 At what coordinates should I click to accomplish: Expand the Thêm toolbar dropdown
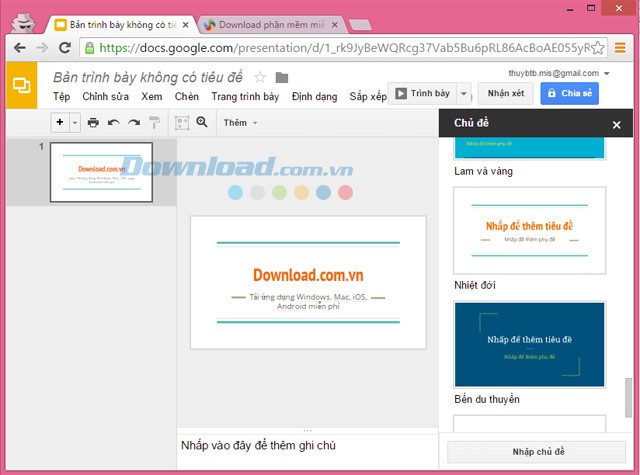[x=240, y=122]
